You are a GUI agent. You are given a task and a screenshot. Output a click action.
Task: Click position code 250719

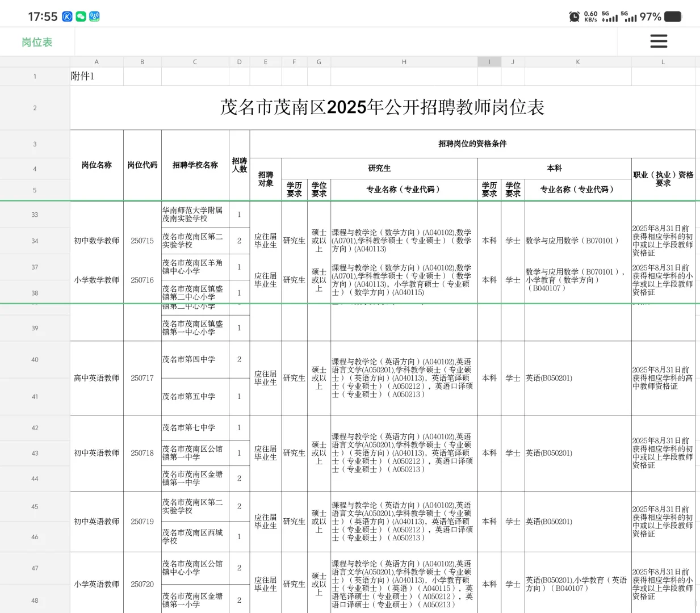[142, 522]
